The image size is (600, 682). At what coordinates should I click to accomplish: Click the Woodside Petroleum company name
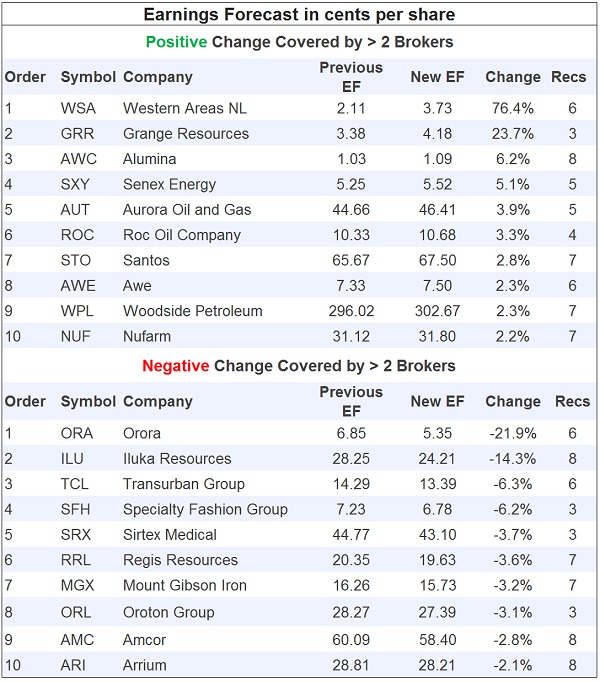click(x=192, y=311)
